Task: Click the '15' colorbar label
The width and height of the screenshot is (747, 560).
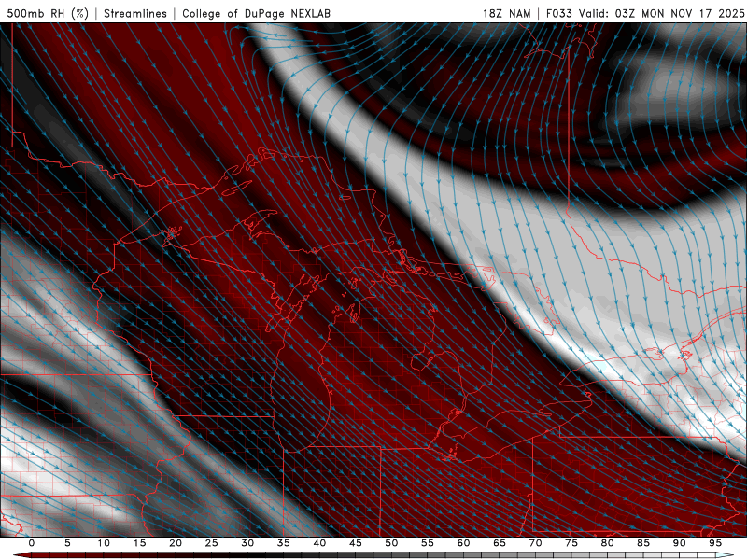Action: [139, 543]
